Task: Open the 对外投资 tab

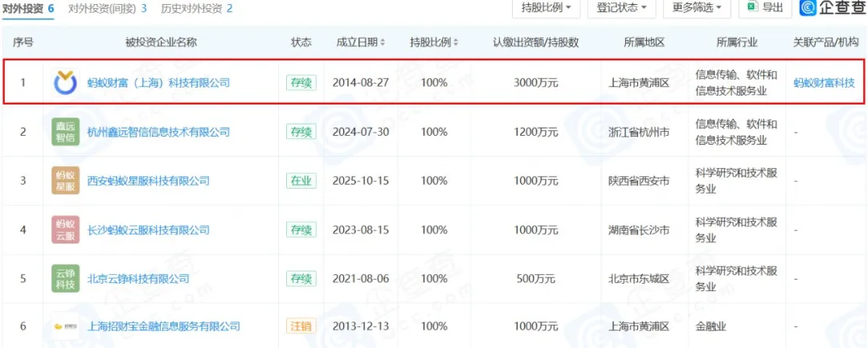Action: (x=27, y=9)
